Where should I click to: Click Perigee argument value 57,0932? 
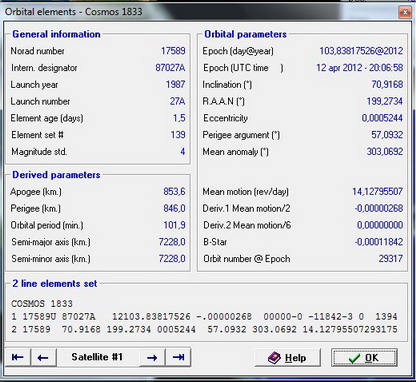tap(387, 135)
